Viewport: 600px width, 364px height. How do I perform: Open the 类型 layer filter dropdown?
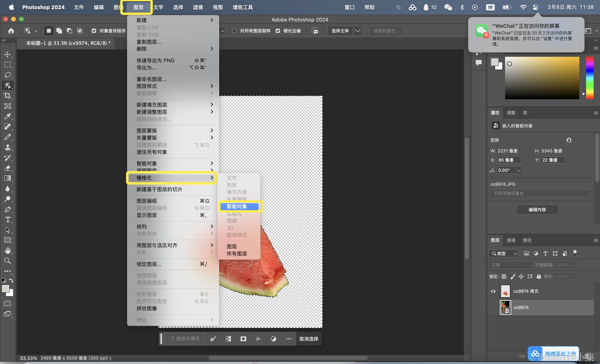coord(503,253)
